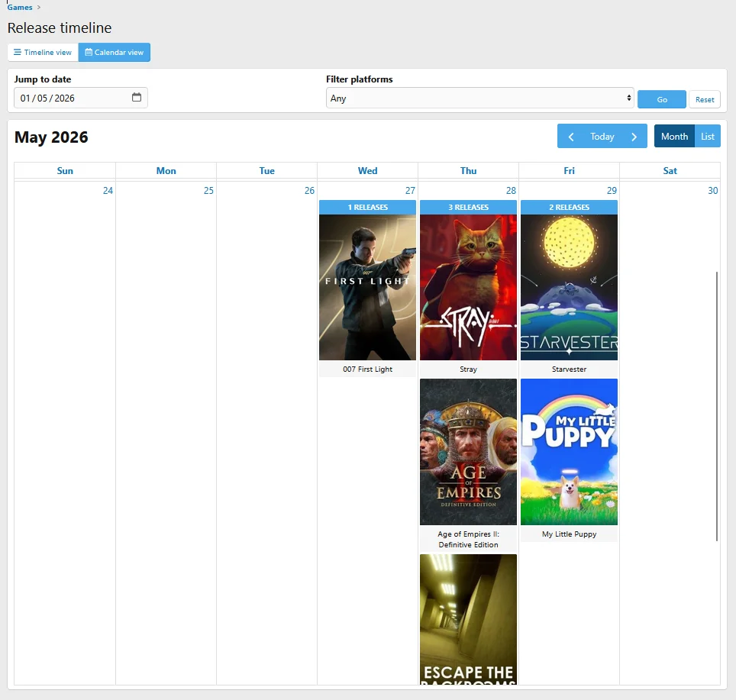Open day 26 in the calendar
Image resolution: width=736 pixels, height=700 pixels.
coord(309,191)
